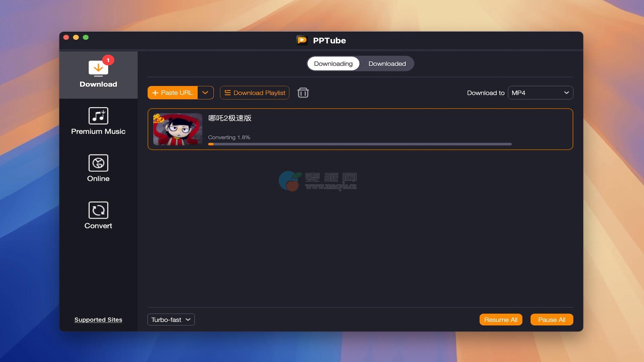Click the conversion progress bar

(360, 144)
